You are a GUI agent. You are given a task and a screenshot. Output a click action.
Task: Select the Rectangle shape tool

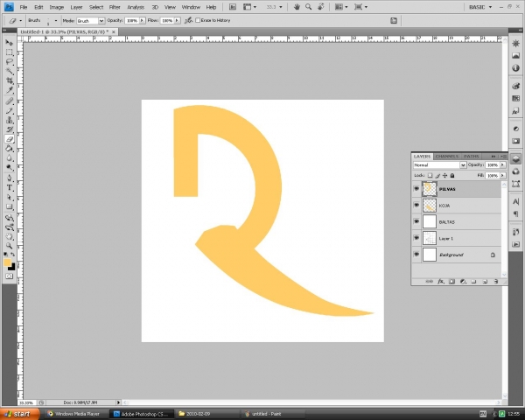(10, 206)
